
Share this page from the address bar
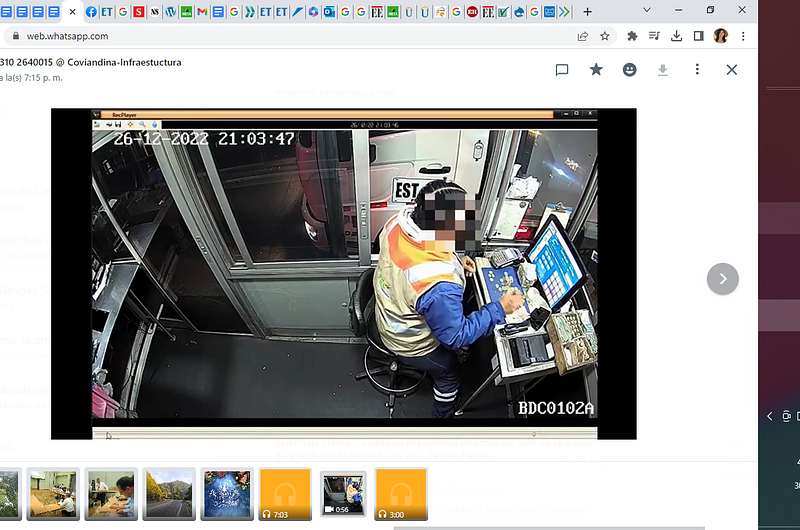(583, 36)
